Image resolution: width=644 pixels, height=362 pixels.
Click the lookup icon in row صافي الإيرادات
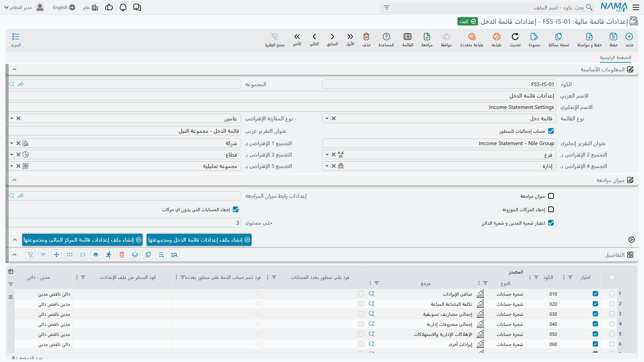pos(372,294)
